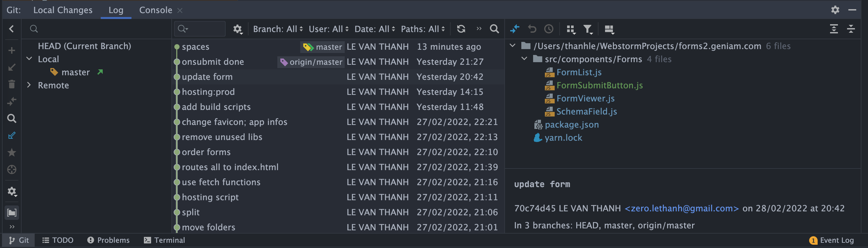
Task: Click the Update Selected arrow icon
Action: point(12,67)
